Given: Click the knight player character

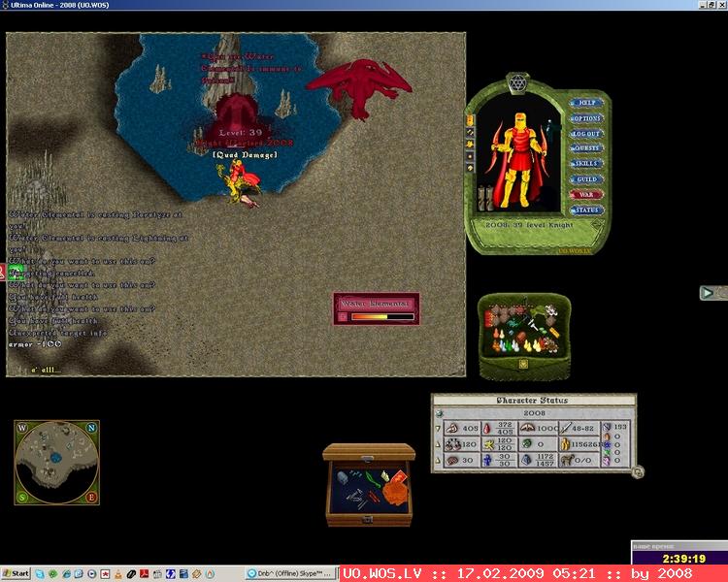Looking at the screenshot, I should click(x=240, y=183).
